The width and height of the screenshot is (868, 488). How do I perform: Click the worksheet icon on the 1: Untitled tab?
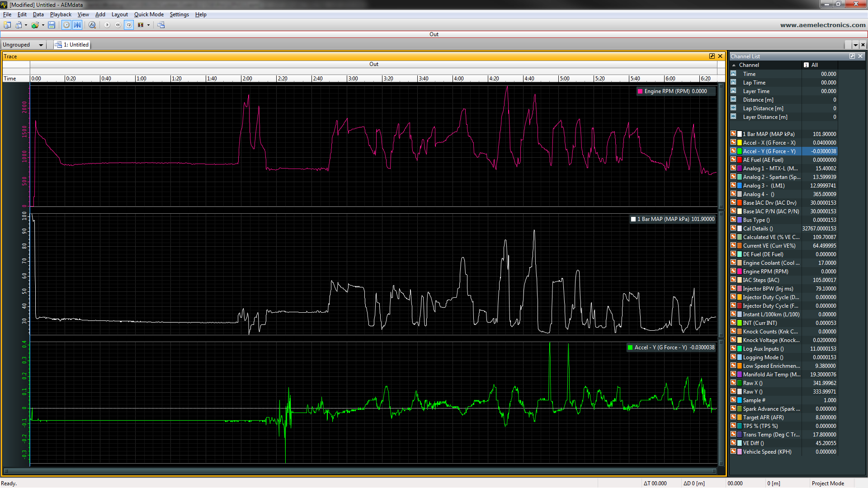pyautogui.click(x=58, y=44)
